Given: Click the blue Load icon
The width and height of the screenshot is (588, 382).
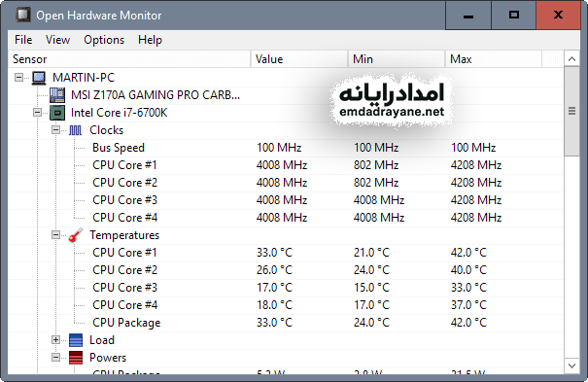Looking at the screenshot, I should (76, 340).
